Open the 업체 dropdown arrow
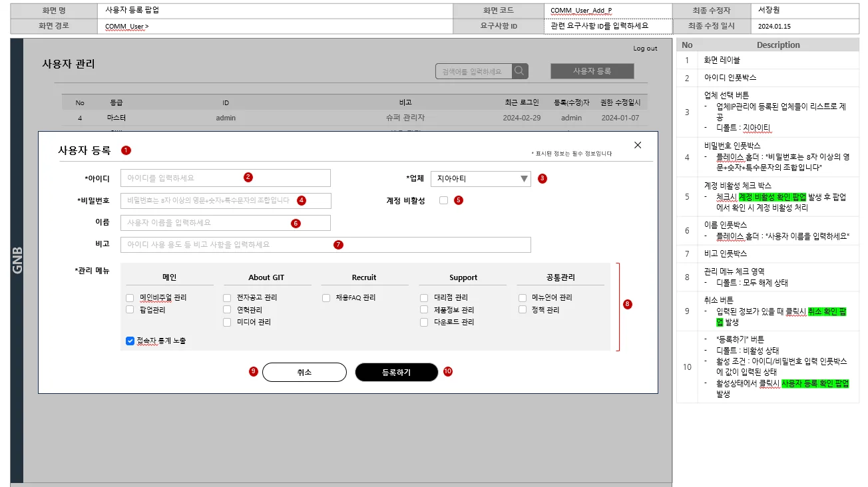 525,178
